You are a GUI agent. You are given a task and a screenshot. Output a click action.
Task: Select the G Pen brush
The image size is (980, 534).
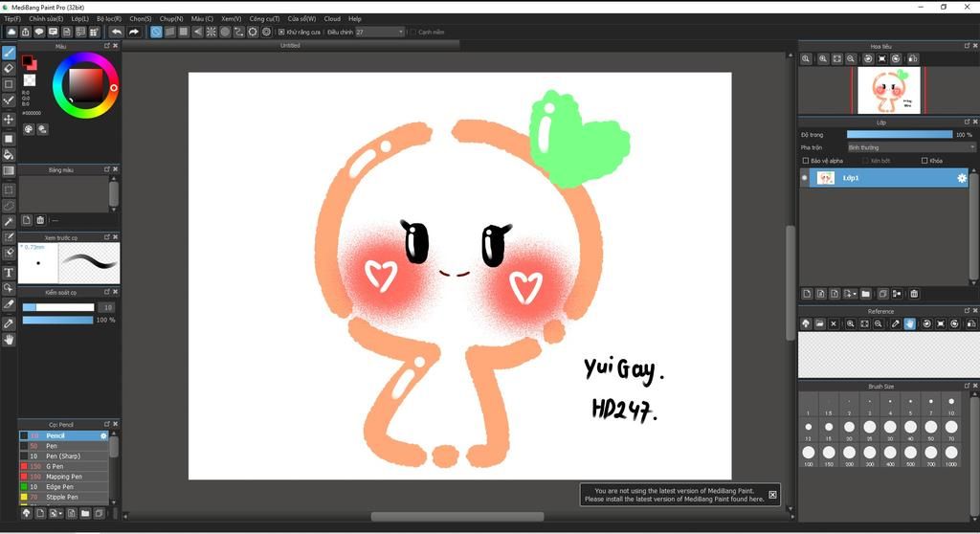tap(64, 466)
